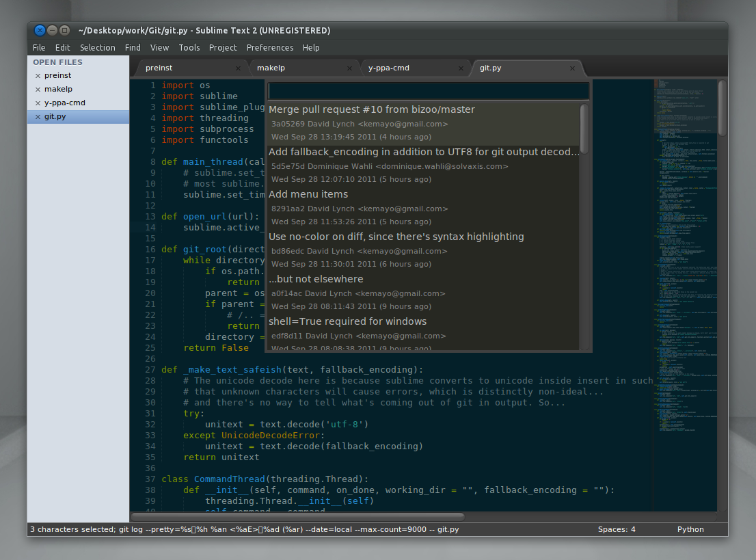Click 'def _make_text_safeish' function definition

(292, 370)
